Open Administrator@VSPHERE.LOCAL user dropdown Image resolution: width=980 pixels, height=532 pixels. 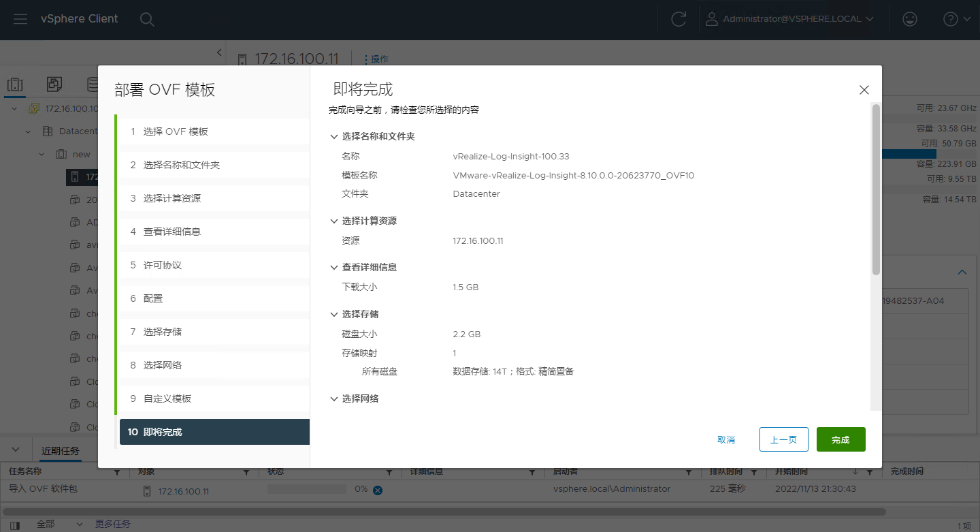coord(789,19)
